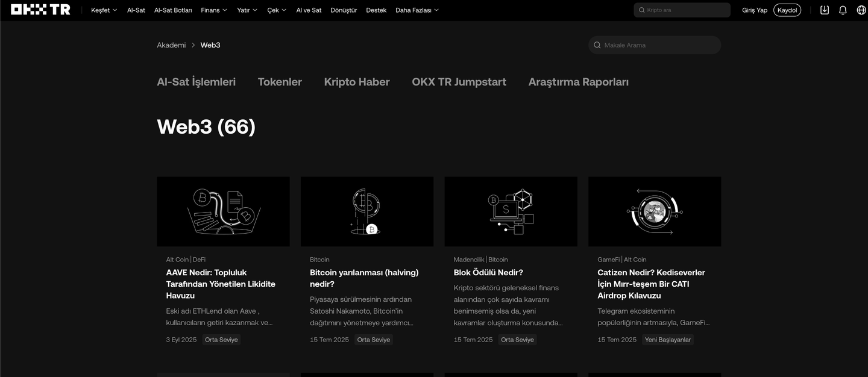Open the Yatır dropdown menu

tap(247, 10)
